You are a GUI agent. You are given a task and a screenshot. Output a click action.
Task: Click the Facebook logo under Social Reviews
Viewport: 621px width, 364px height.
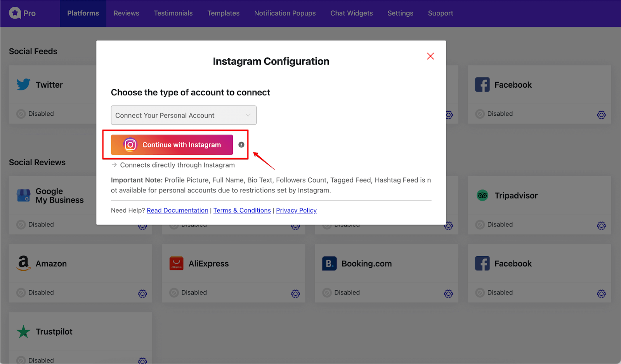(x=482, y=263)
